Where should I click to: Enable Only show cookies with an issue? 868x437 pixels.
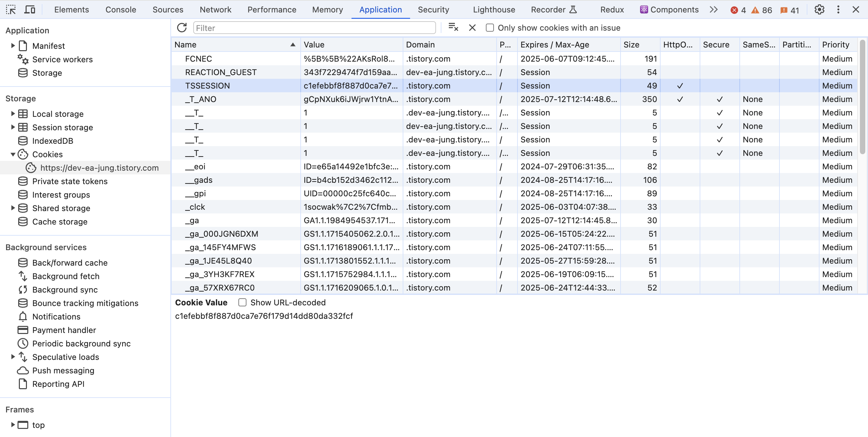[490, 28]
